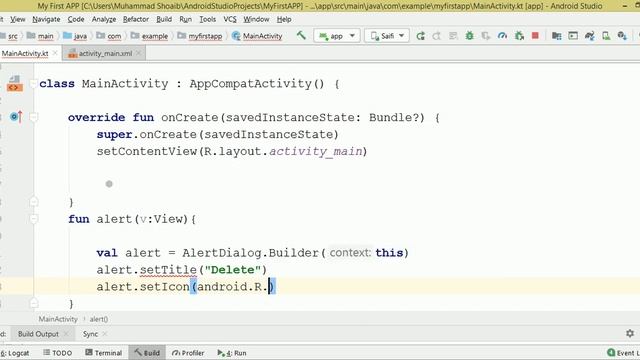Open the Profiler tool window
Viewport: 640px width, 360px height.
pos(188,353)
